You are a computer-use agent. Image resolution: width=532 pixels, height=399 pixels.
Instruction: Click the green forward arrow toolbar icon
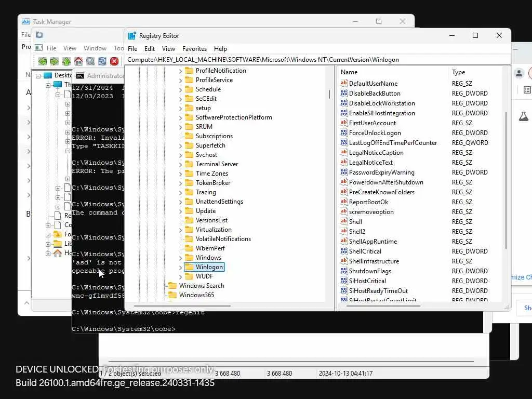(x=54, y=61)
